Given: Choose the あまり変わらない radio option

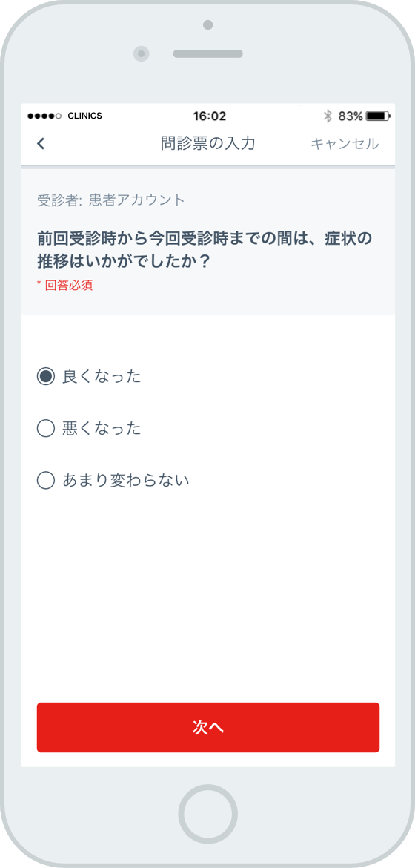Looking at the screenshot, I should [113, 480].
